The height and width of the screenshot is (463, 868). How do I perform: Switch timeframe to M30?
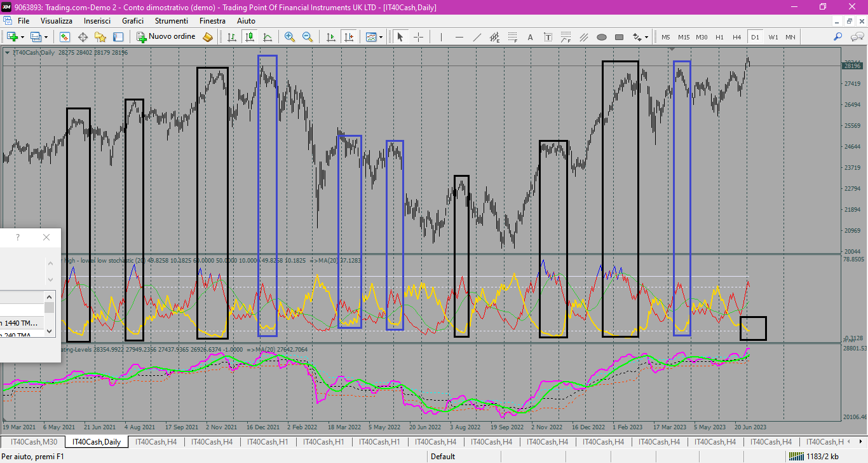coord(702,37)
